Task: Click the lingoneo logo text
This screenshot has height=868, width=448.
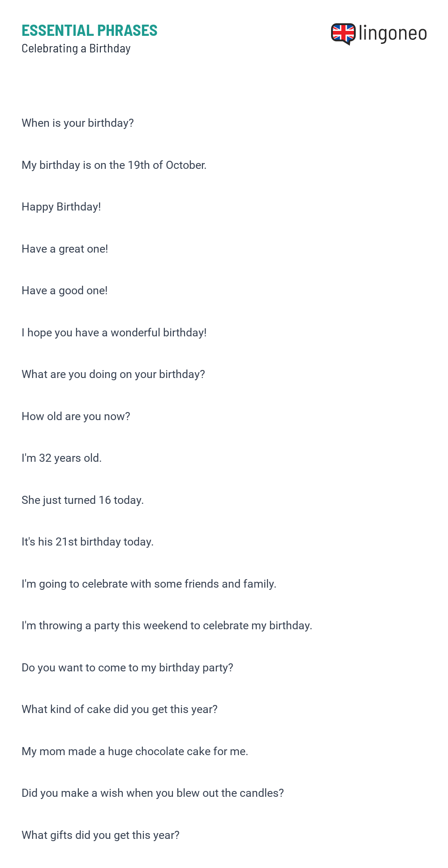Action: tap(393, 34)
